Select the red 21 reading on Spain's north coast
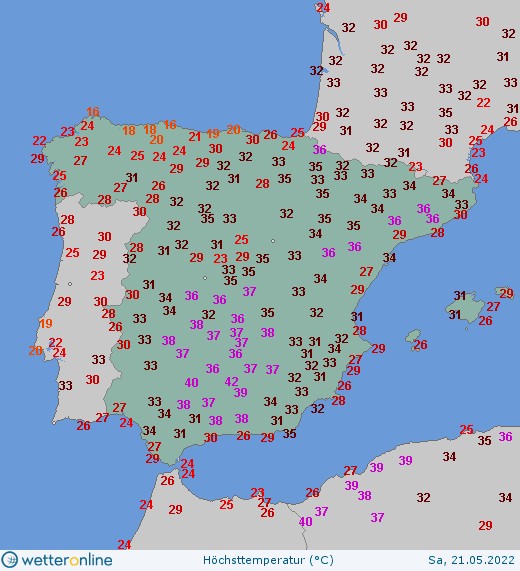 click(195, 137)
